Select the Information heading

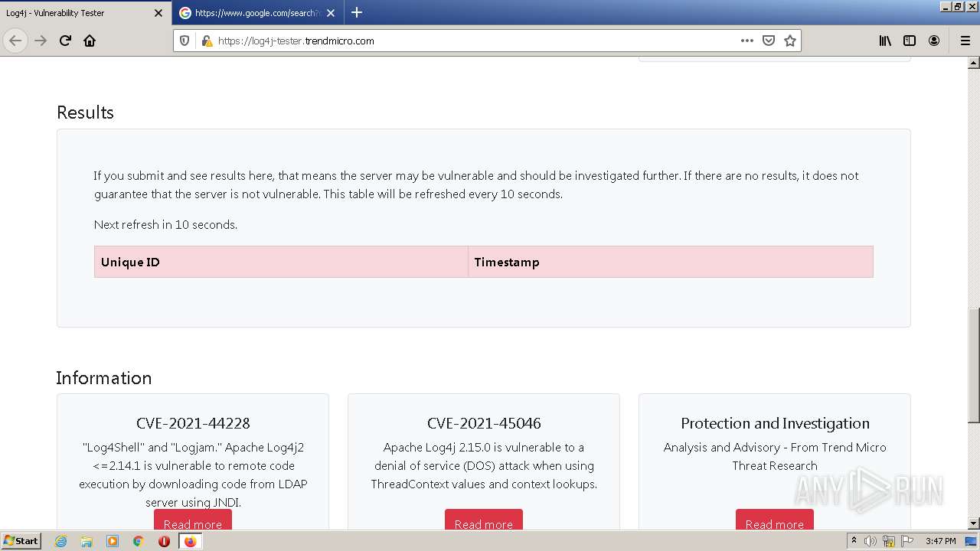click(104, 378)
